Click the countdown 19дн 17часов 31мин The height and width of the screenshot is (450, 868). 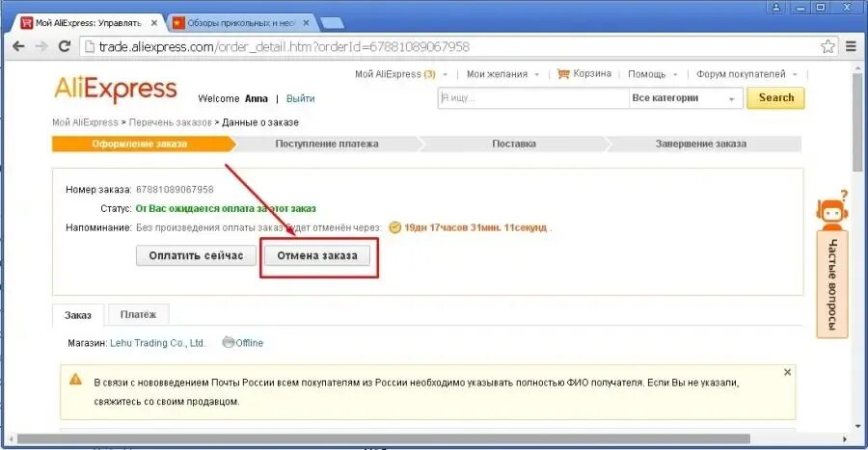coord(475,227)
